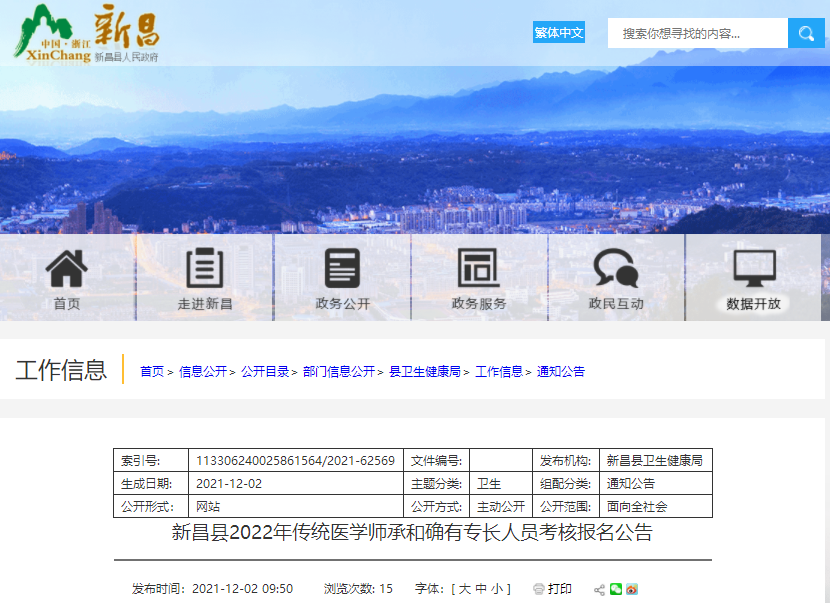The height and width of the screenshot is (603, 830).
Task: Set font size to 中
Action: tap(481, 589)
